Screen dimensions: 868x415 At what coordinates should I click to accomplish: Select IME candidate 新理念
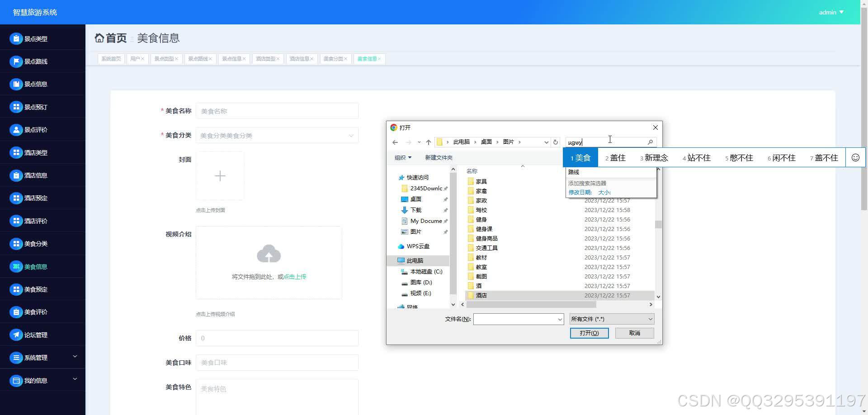[654, 158]
